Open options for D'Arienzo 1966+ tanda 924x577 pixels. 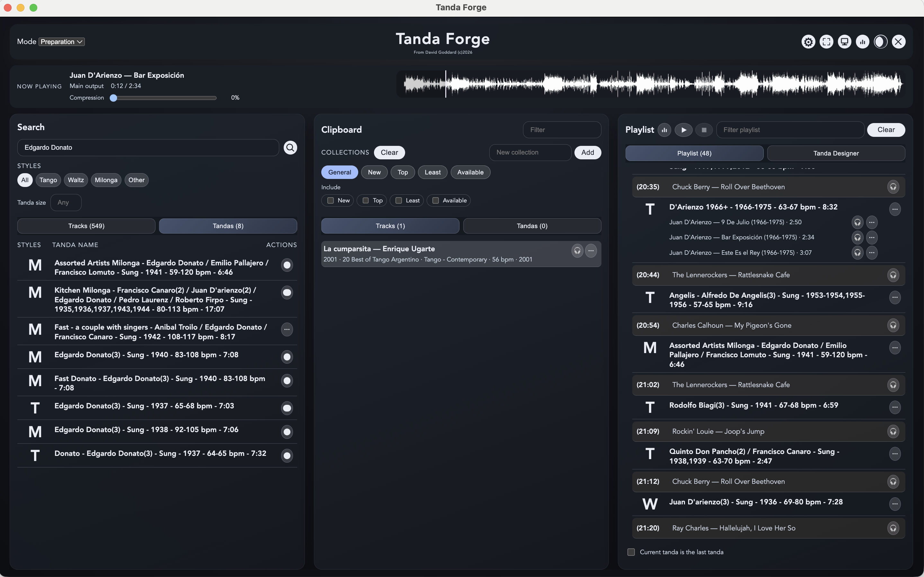pos(895,209)
